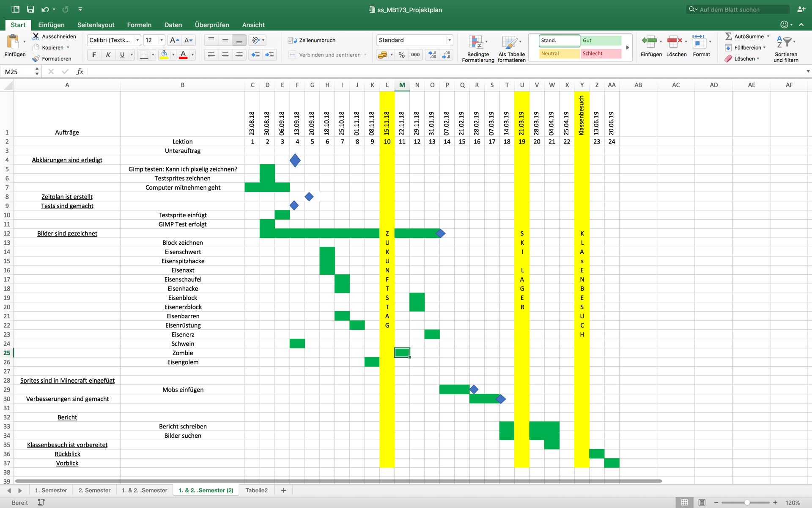
Task: Increase font size with A▲ icon
Action: coord(174,40)
